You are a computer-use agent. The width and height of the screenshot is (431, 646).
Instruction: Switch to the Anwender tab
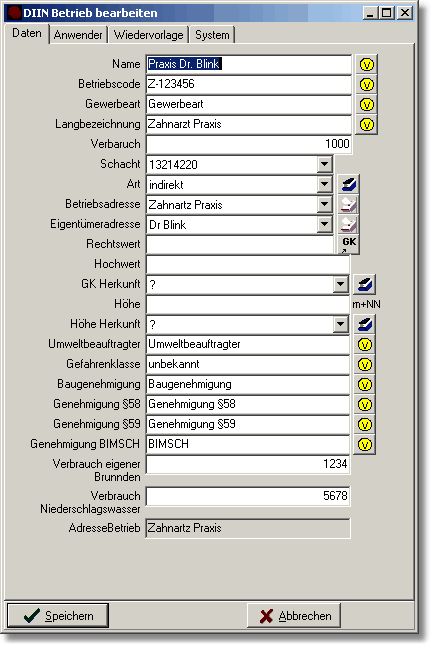click(x=78, y=35)
